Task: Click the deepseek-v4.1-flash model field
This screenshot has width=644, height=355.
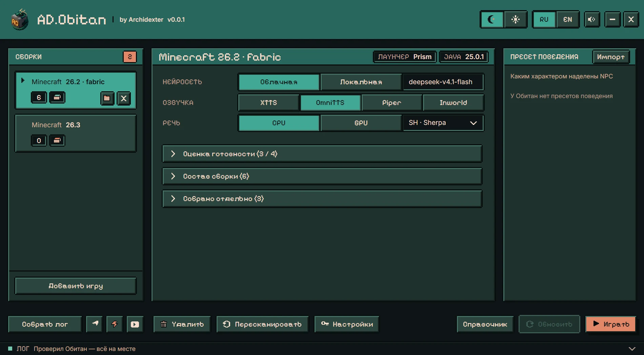Action: 443,82
